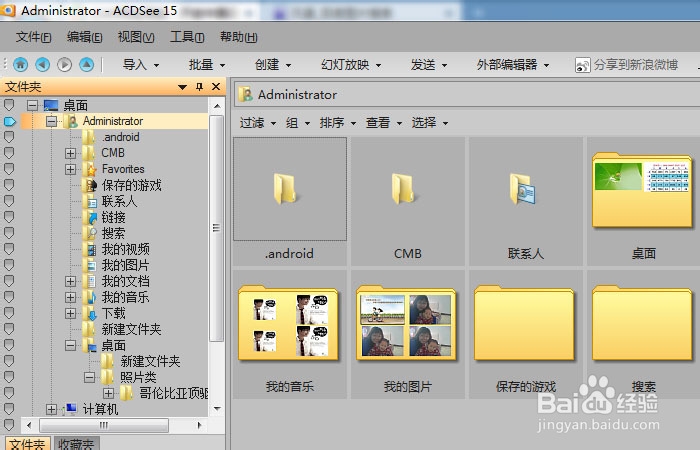
Task: Toggle the Easy-Select marker beside .android
Action: (9, 137)
